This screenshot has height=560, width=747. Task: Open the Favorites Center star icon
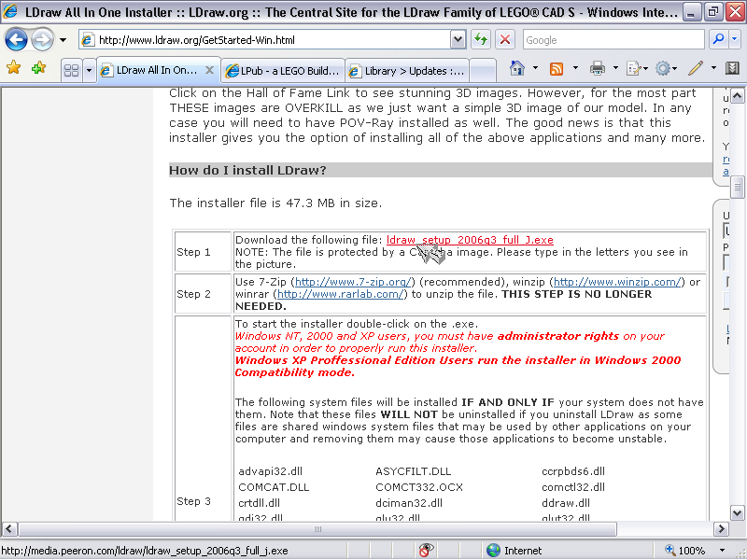coord(13,68)
